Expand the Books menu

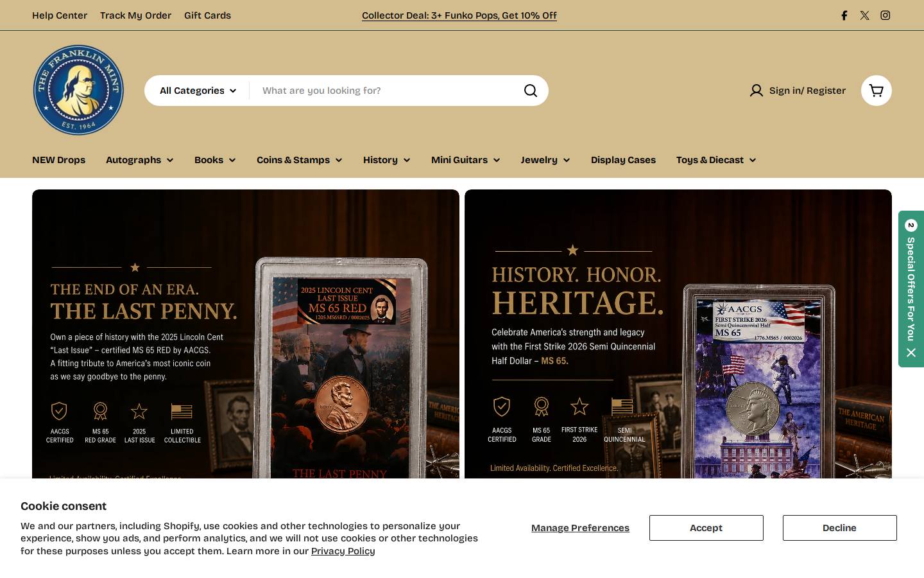pyautogui.click(x=215, y=160)
